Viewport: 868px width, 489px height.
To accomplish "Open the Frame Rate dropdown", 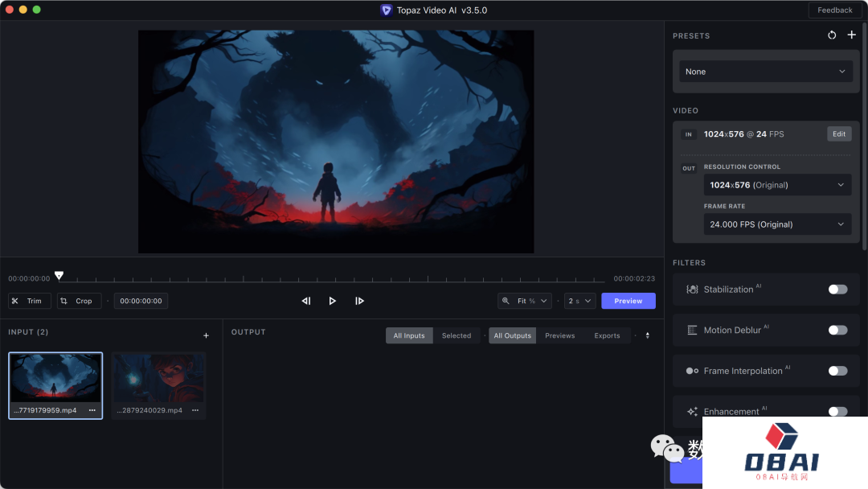I will pyautogui.click(x=776, y=224).
